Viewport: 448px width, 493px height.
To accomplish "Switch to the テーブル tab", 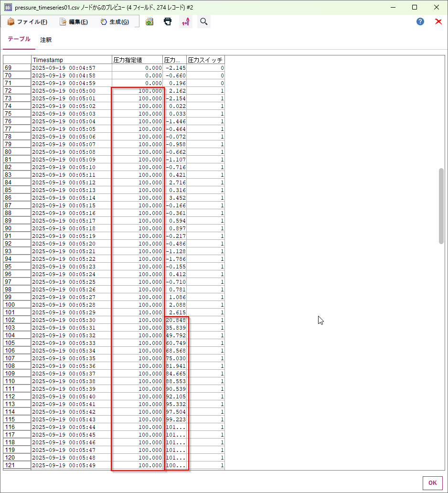I will (19, 39).
